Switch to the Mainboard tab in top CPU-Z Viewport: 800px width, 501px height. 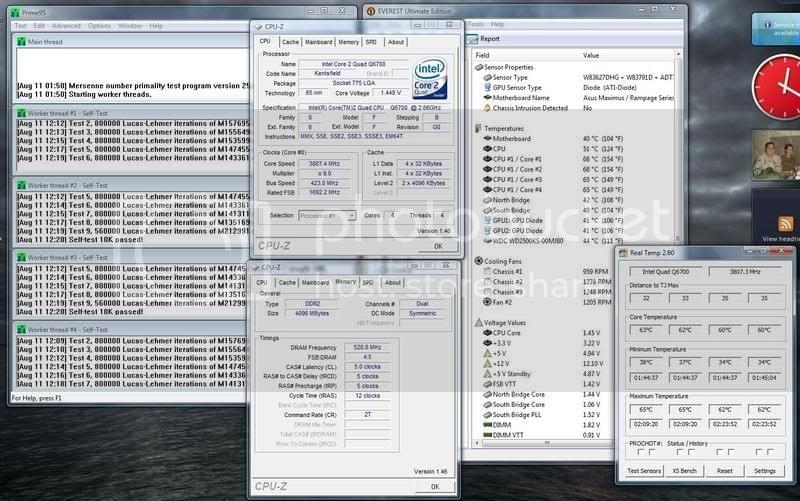(319, 42)
